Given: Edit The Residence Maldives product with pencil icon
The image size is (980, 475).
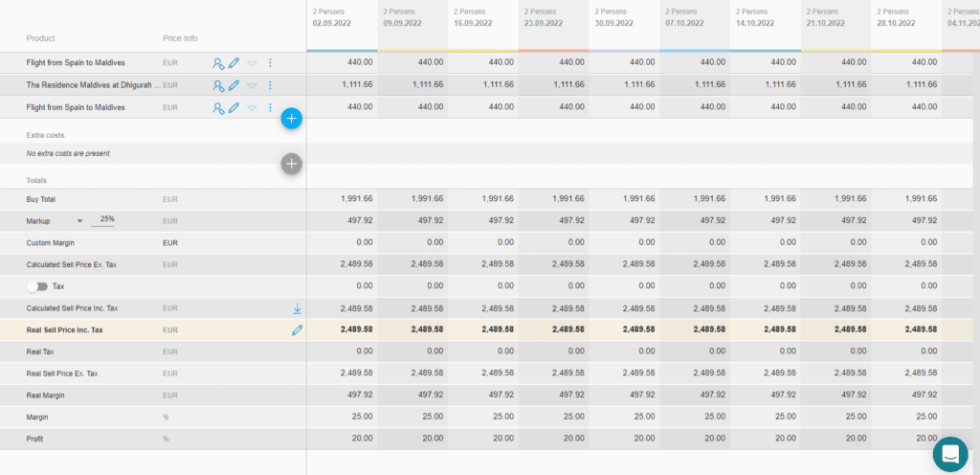Looking at the screenshot, I should click(234, 85).
